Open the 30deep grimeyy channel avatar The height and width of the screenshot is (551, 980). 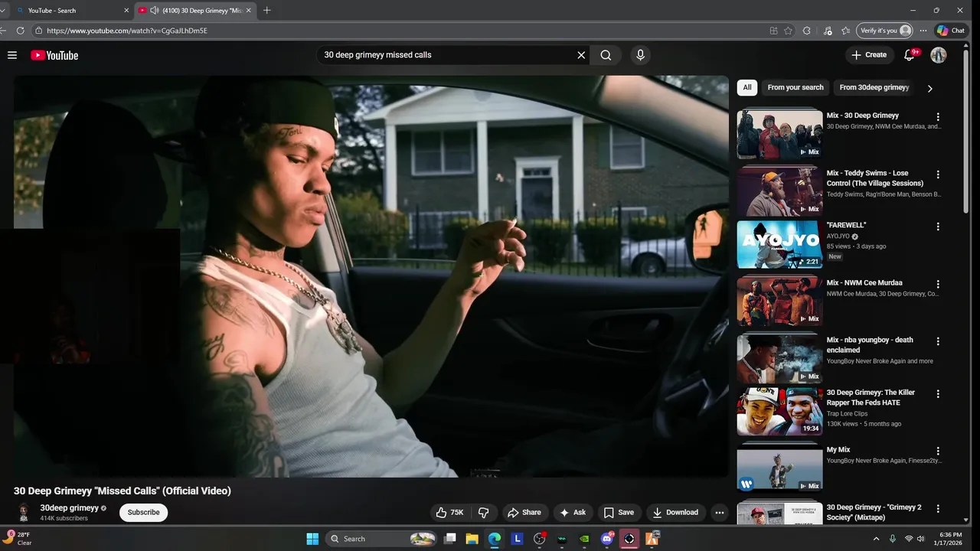point(24,513)
